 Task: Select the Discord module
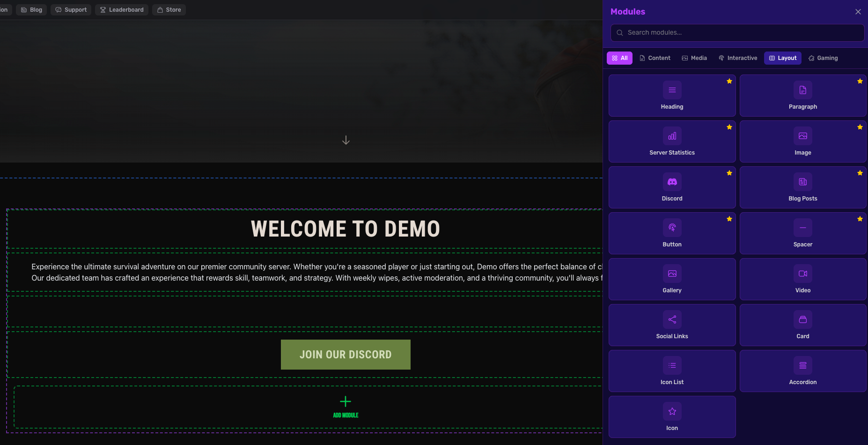tap(672, 187)
